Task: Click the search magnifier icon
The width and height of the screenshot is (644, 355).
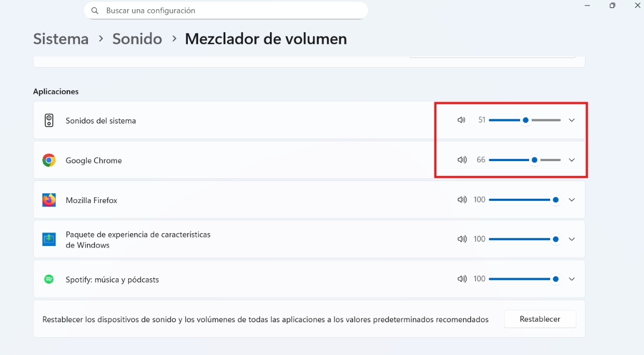Action: [x=95, y=10]
